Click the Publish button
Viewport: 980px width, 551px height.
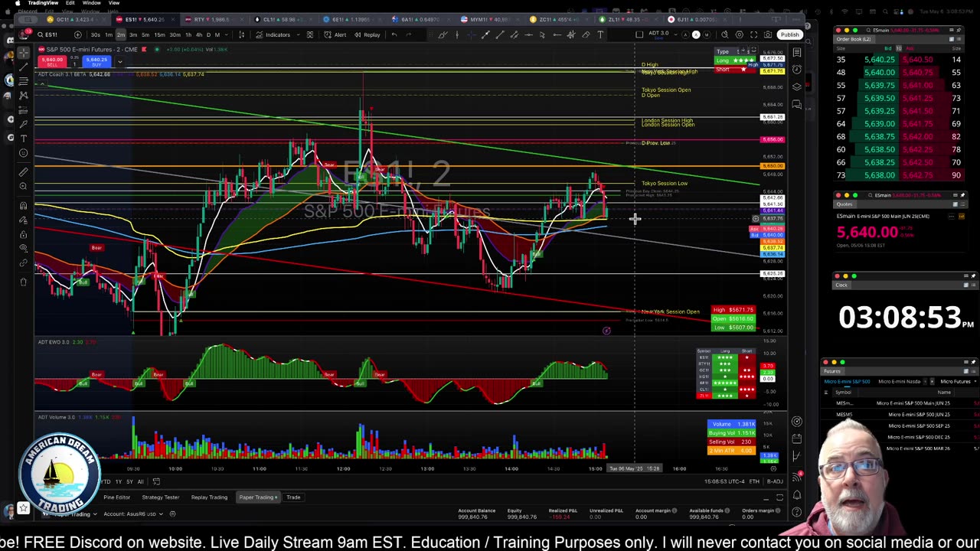click(789, 34)
